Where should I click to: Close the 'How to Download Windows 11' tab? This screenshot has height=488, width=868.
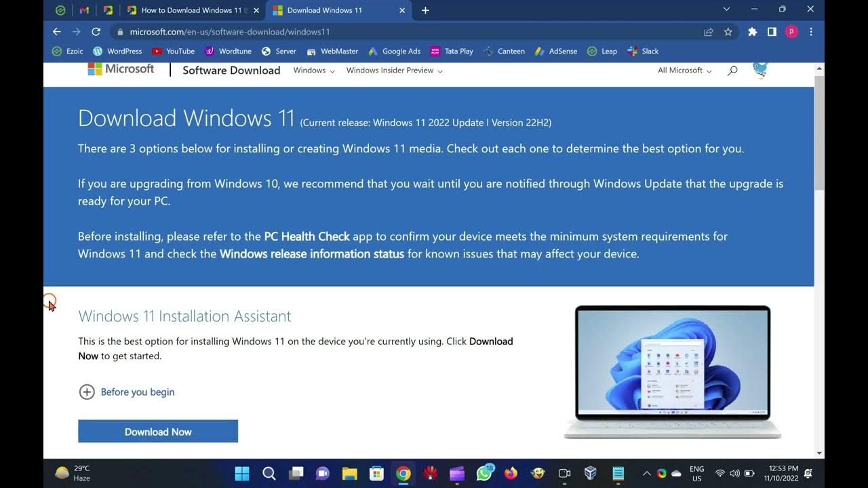(x=256, y=10)
